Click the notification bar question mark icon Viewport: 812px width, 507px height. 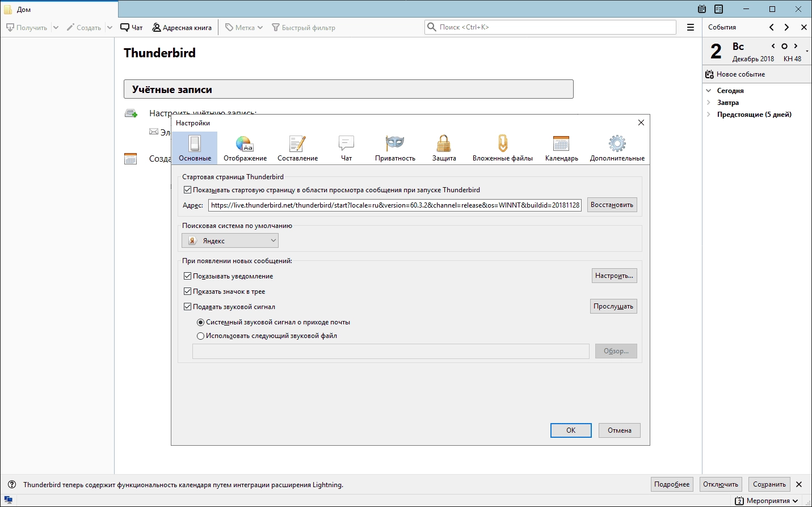(x=12, y=485)
